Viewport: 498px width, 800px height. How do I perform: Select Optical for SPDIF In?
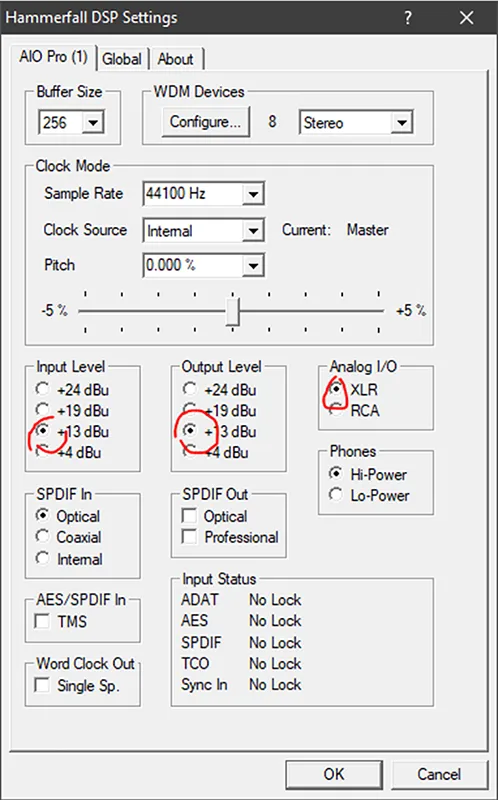tap(43, 516)
